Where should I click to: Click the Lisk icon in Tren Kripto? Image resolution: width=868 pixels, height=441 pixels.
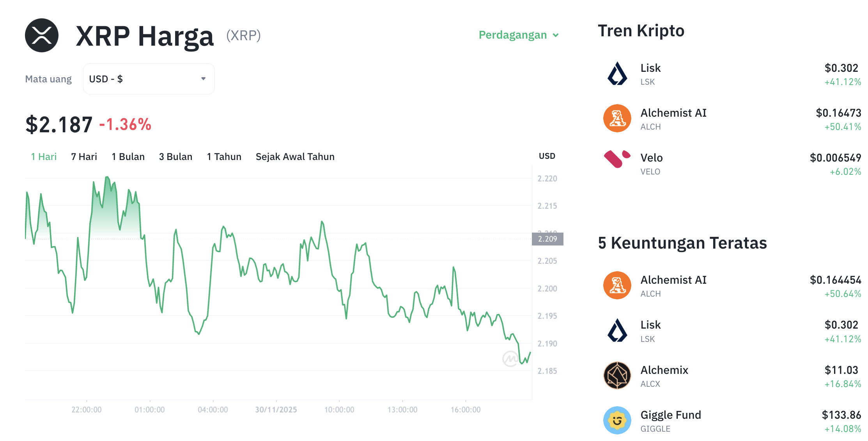pyautogui.click(x=617, y=74)
